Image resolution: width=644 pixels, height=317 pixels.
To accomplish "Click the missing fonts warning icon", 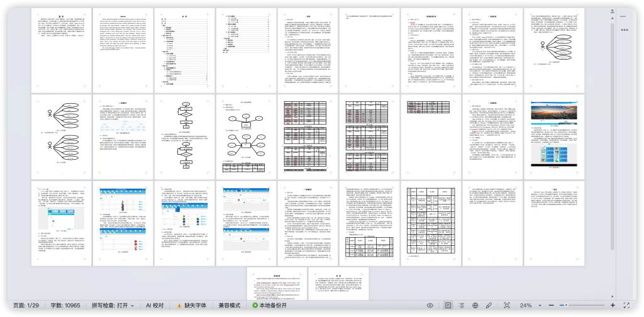I will 179,306.
